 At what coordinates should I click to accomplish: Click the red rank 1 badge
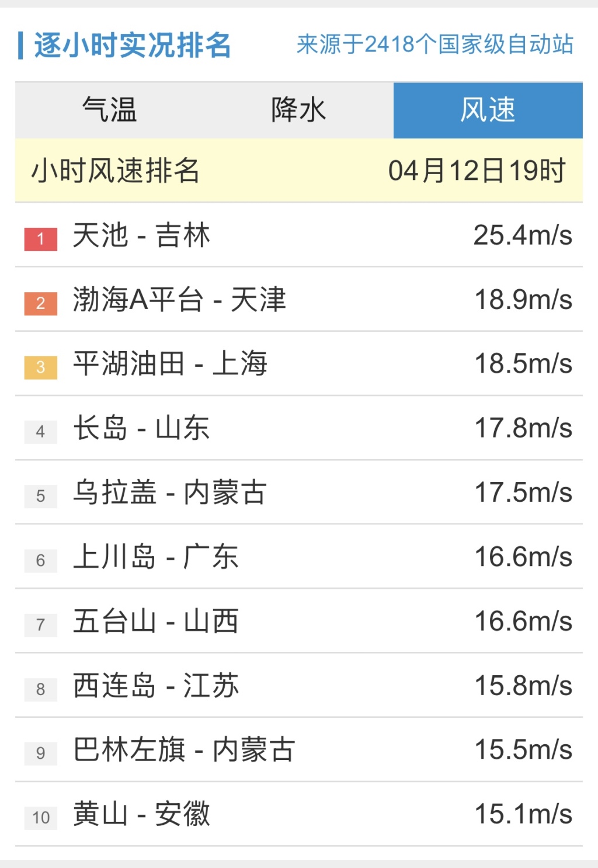click(41, 239)
